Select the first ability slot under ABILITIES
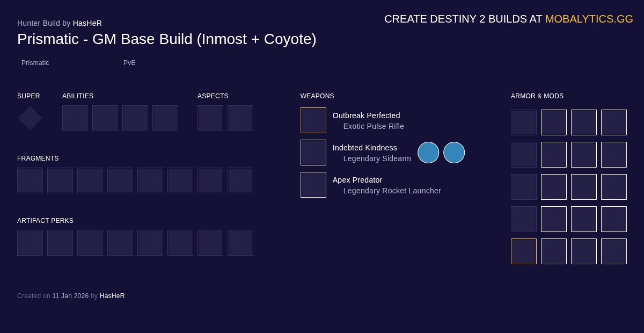 [x=75, y=118]
